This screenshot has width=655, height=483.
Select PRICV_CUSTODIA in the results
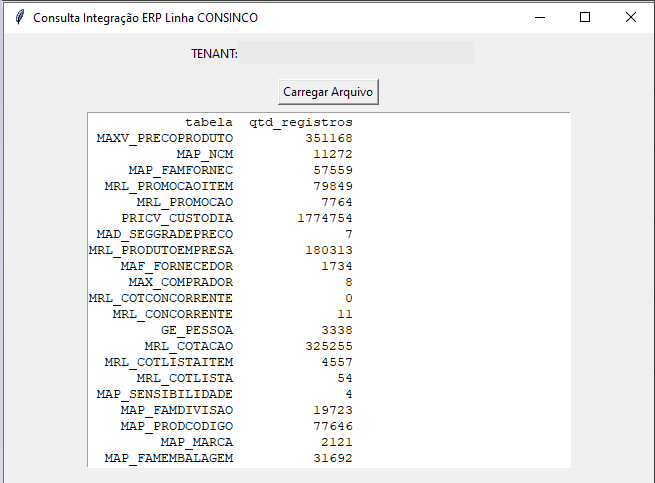click(177, 219)
